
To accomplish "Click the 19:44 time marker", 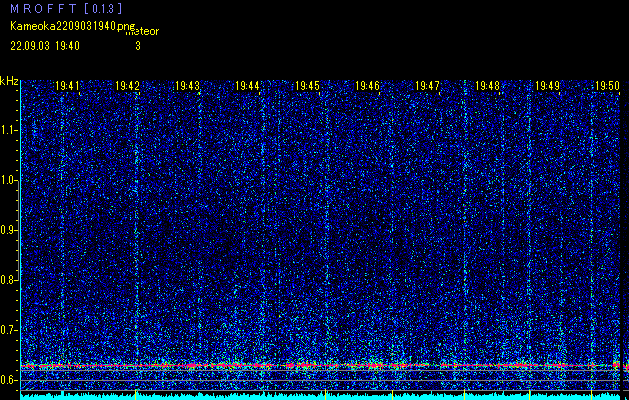I will pos(247,86).
